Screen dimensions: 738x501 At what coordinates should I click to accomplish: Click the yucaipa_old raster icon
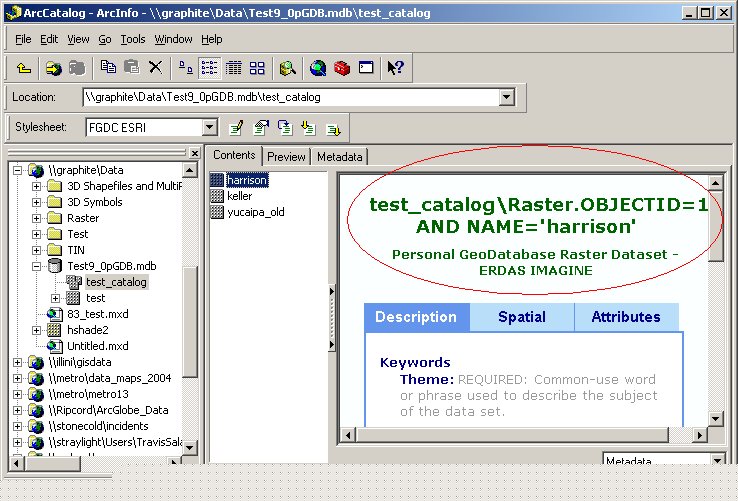[217, 212]
